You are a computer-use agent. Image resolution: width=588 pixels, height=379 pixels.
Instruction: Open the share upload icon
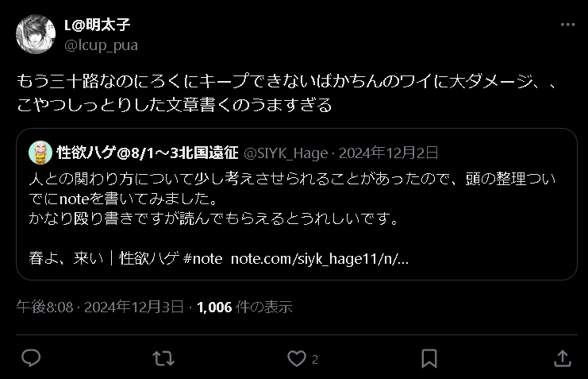[563, 358]
